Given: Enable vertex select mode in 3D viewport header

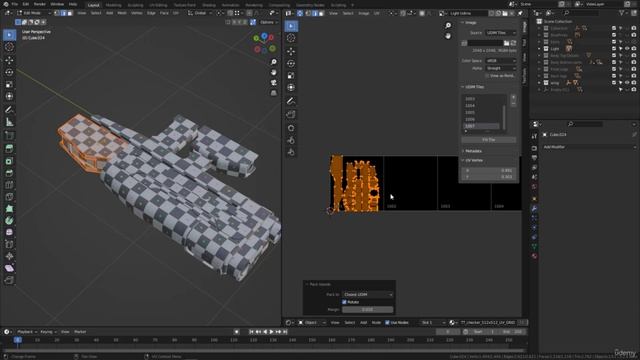Looking at the screenshot, I should [x=57, y=13].
